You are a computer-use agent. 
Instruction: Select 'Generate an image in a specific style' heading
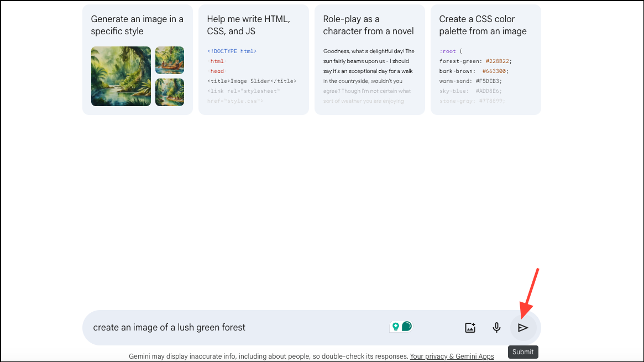(x=137, y=25)
